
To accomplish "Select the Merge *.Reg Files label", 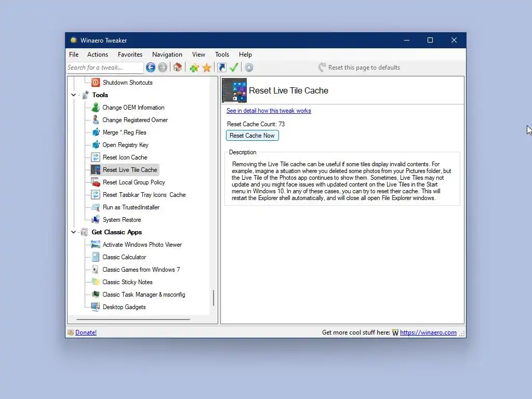I will point(125,132).
